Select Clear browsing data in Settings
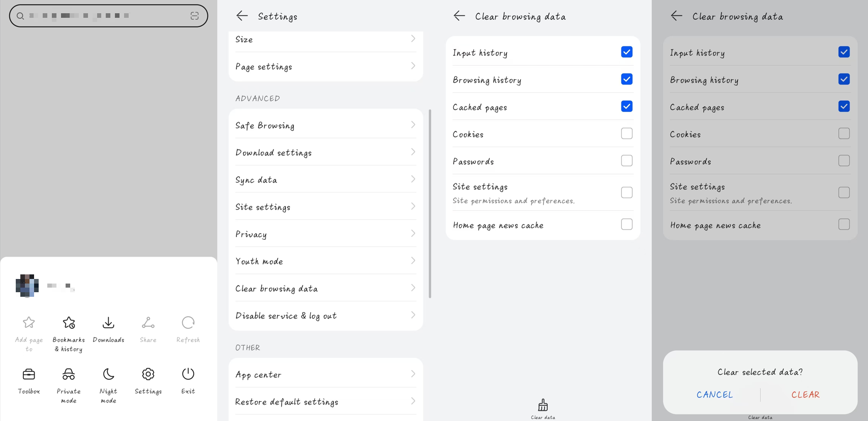The height and width of the screenshot is (421, 868). click(325, 288)
